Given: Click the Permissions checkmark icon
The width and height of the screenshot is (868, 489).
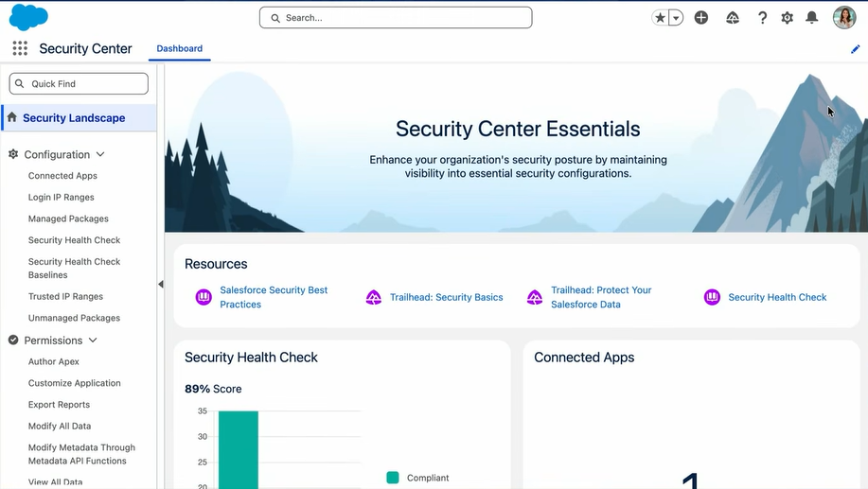Looking at the screenshot, I should pos(13,341).
